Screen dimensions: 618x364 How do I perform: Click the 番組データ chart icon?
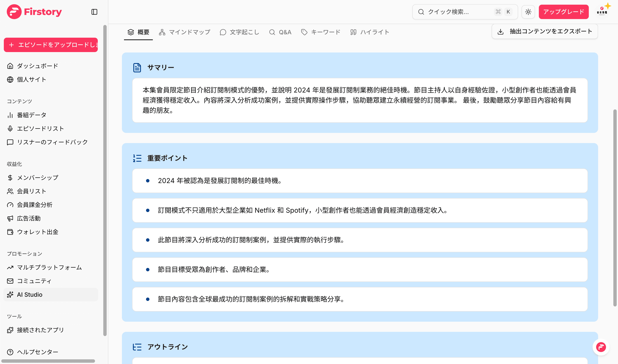pos(10,115)
